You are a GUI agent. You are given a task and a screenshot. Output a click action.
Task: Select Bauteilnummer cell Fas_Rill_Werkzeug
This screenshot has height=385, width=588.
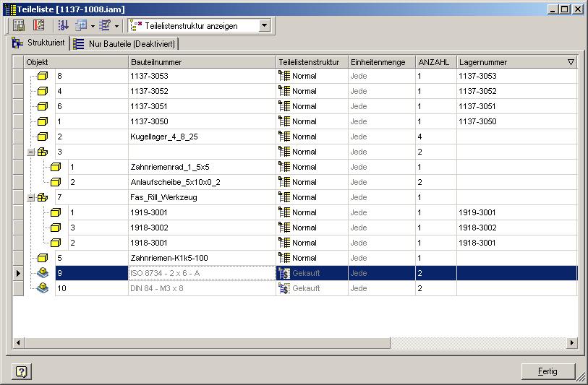click(202, 197)
